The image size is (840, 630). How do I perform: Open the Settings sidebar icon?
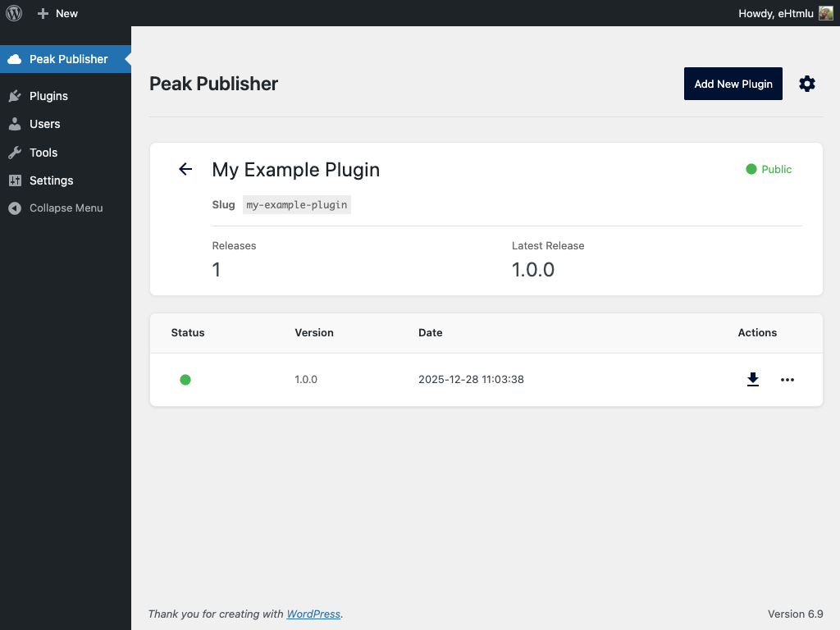[x=15, y=180]
